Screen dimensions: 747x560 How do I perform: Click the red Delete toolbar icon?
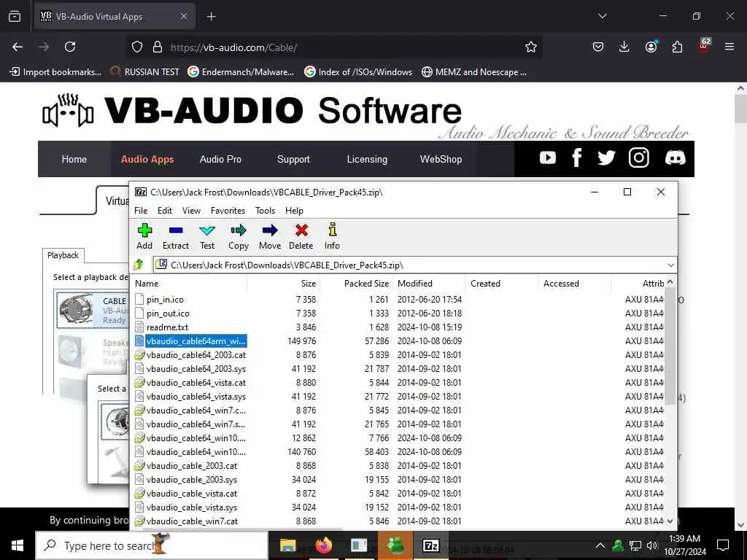click(301, 237)
